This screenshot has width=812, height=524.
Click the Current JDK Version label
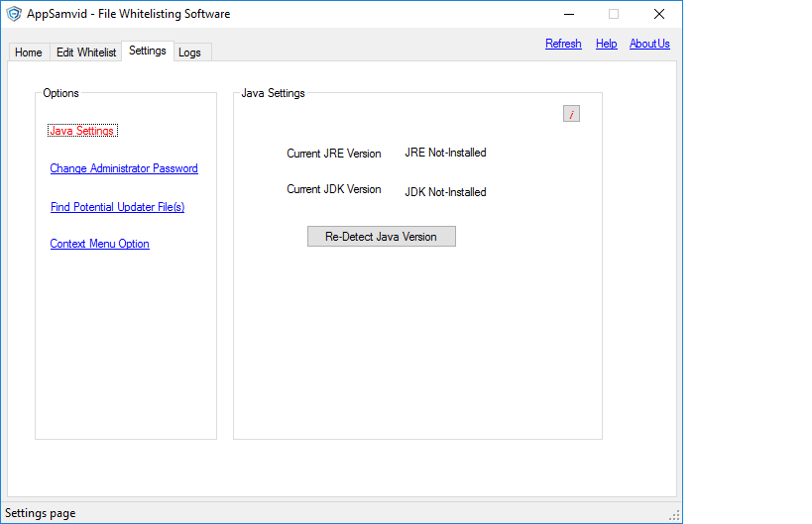pos(334,189)
